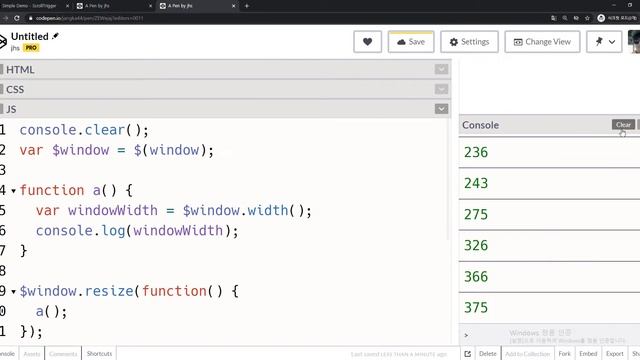Click the translate page icon in address bar
The image size is (640, 360).
553,18
